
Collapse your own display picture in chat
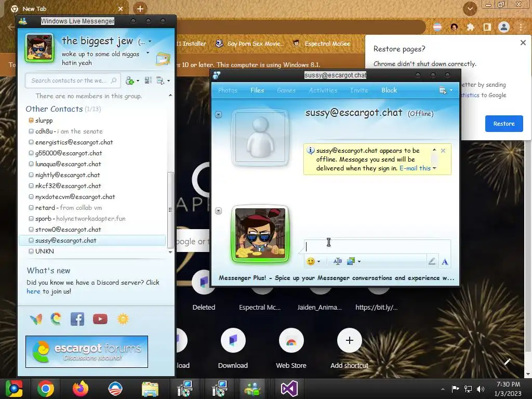219,211
